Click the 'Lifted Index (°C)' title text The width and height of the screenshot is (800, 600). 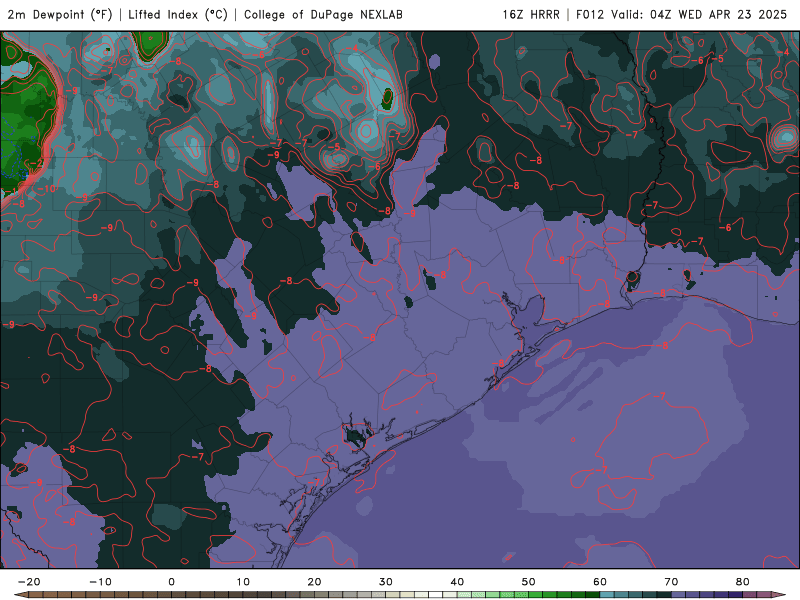point(178,14)
